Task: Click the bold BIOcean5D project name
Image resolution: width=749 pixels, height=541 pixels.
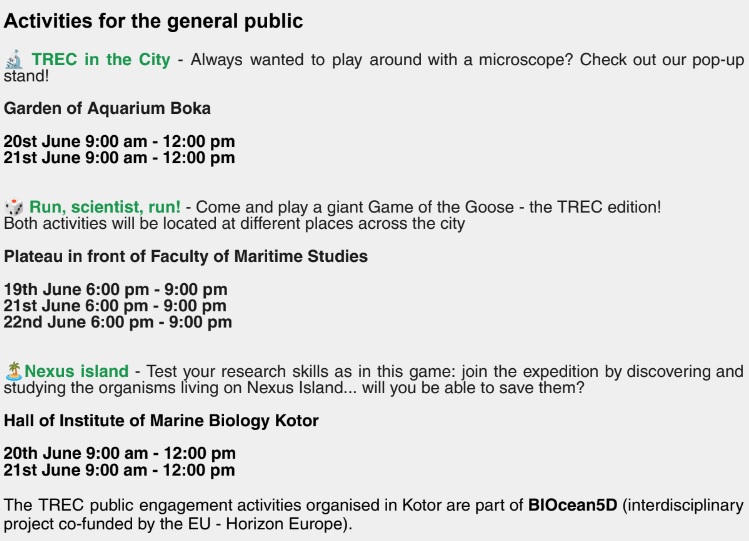Action: point(573,505)
